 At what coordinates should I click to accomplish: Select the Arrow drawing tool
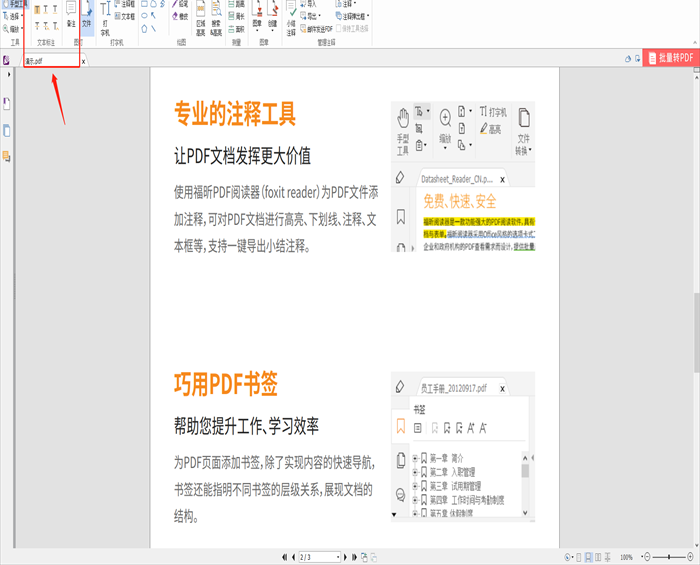click(154, 16)
